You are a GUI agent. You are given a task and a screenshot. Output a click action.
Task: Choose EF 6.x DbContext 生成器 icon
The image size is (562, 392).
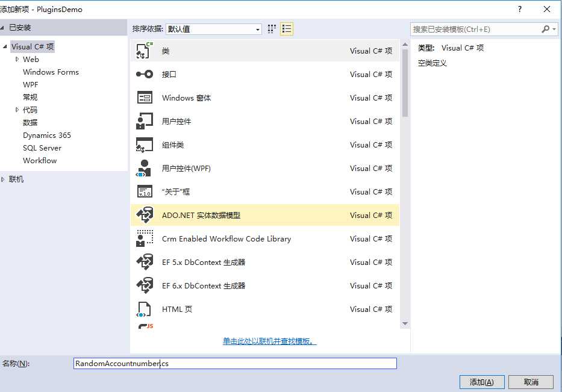pos(145,285)
